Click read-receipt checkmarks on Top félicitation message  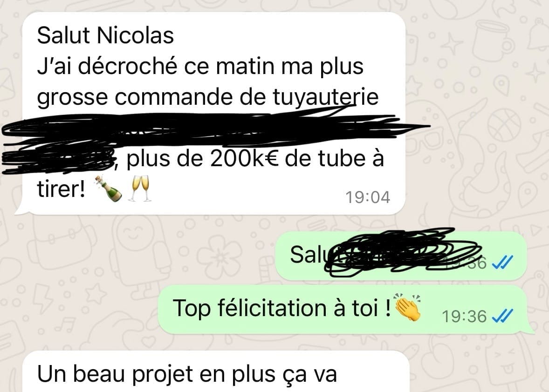pos(502,316)
